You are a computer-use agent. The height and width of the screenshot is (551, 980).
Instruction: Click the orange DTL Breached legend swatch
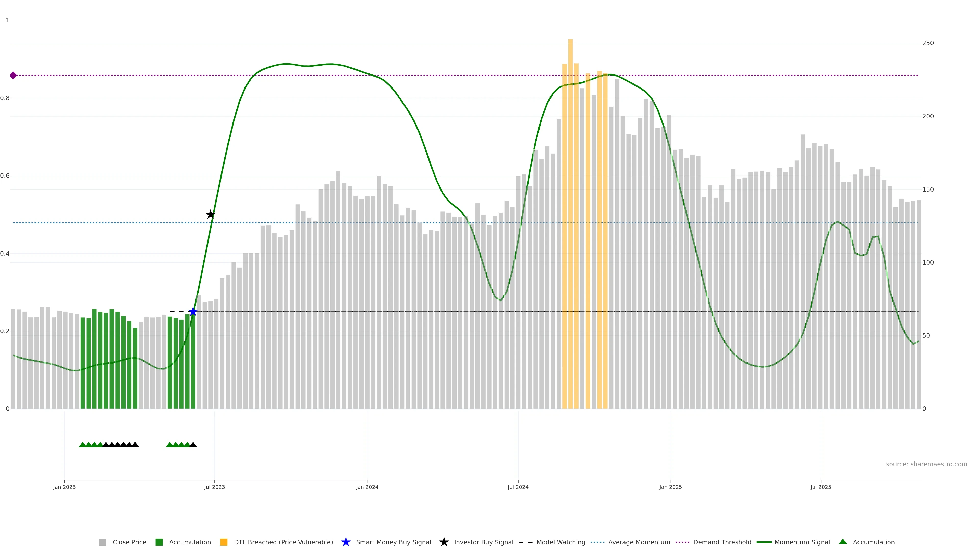pos(224,542)
